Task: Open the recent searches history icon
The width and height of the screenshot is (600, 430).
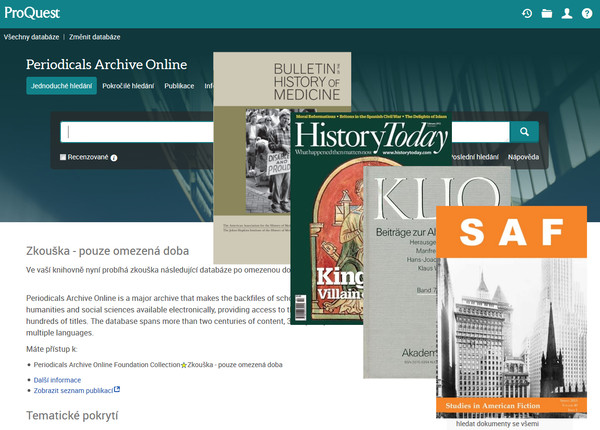Action: click(x=527, y=14)
